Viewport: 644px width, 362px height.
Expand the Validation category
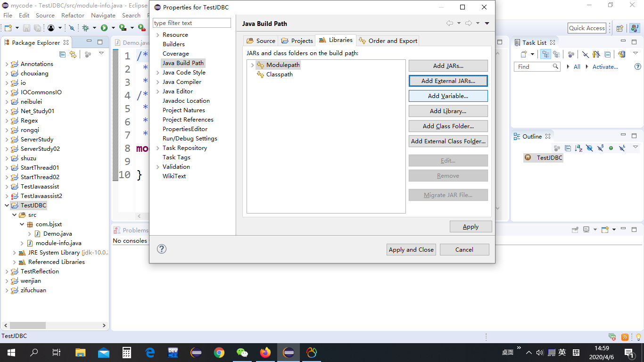158,167
